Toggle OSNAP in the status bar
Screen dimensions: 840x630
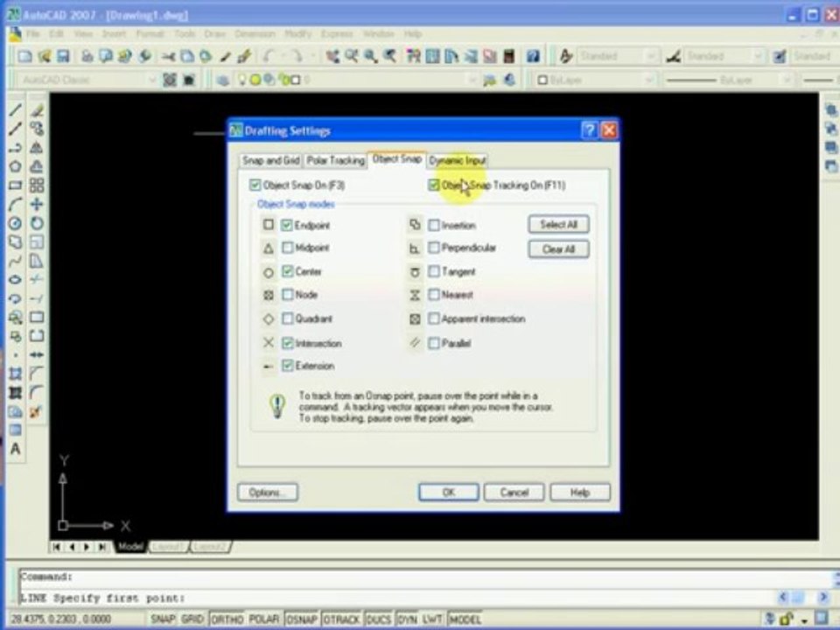tap(302, 619)
